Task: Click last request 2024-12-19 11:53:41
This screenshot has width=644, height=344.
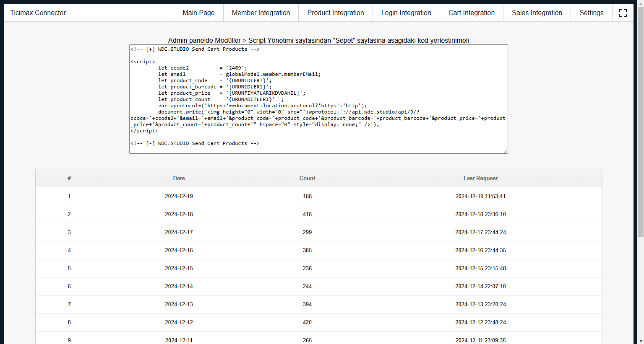Action: click(481, 196)
